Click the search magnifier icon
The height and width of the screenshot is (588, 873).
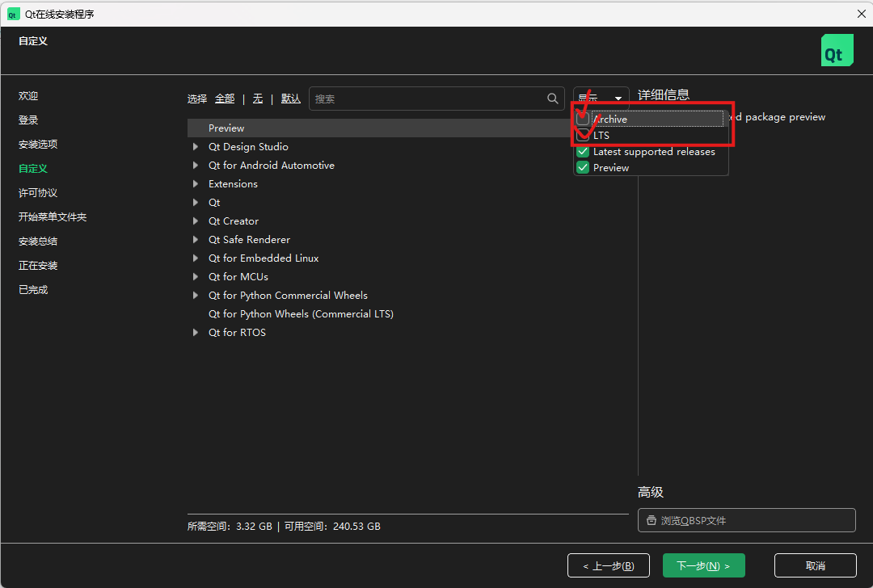pyautogui.click(x=552, y=99)
